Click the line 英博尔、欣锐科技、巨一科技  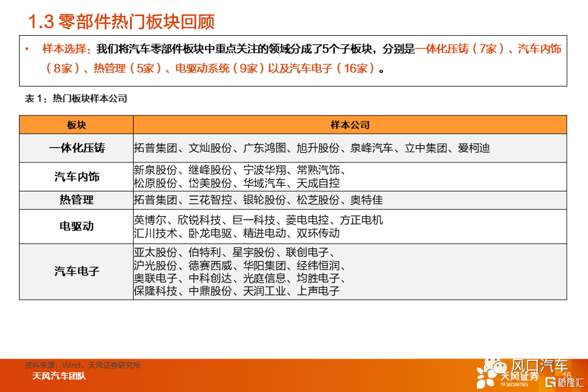[x=259, y=220]
